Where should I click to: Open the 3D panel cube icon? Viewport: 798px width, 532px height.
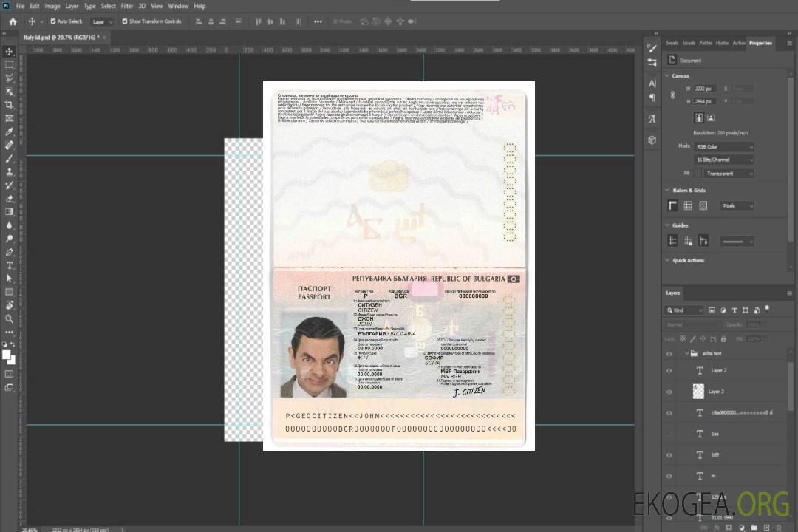coord(652,140)
